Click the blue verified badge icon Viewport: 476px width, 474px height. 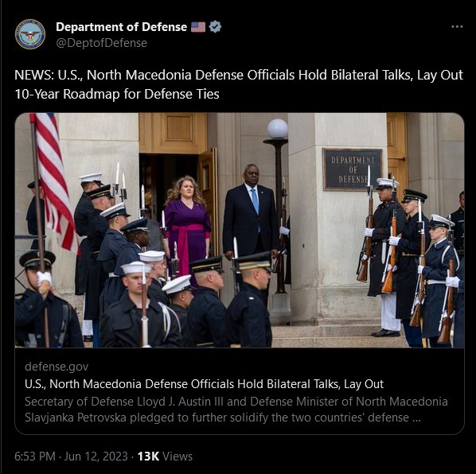[215, 27]
